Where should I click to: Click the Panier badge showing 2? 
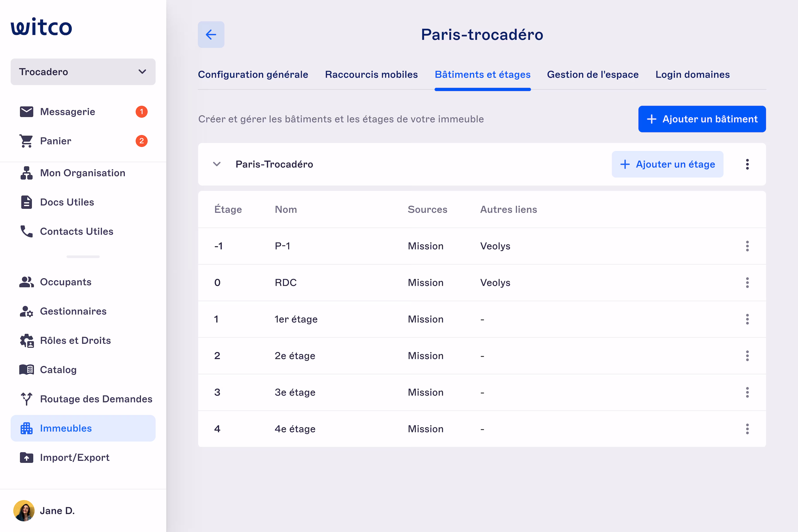[142, 141]
